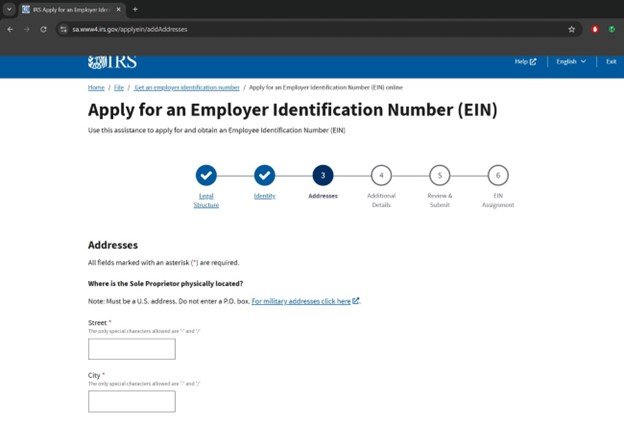This screenshot has height=424, width=624.
Task: Close the IRS Apply for EIN tab
Action: [x=120, y=9]
